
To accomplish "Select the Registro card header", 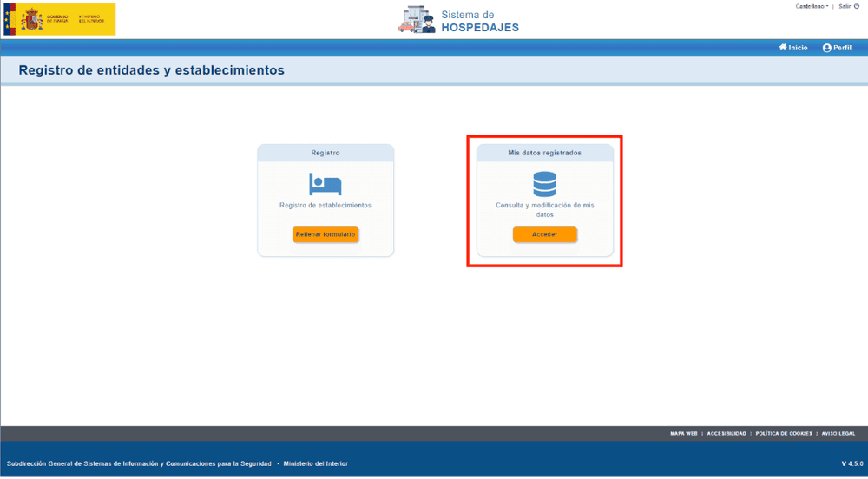I will click(325, 153).
